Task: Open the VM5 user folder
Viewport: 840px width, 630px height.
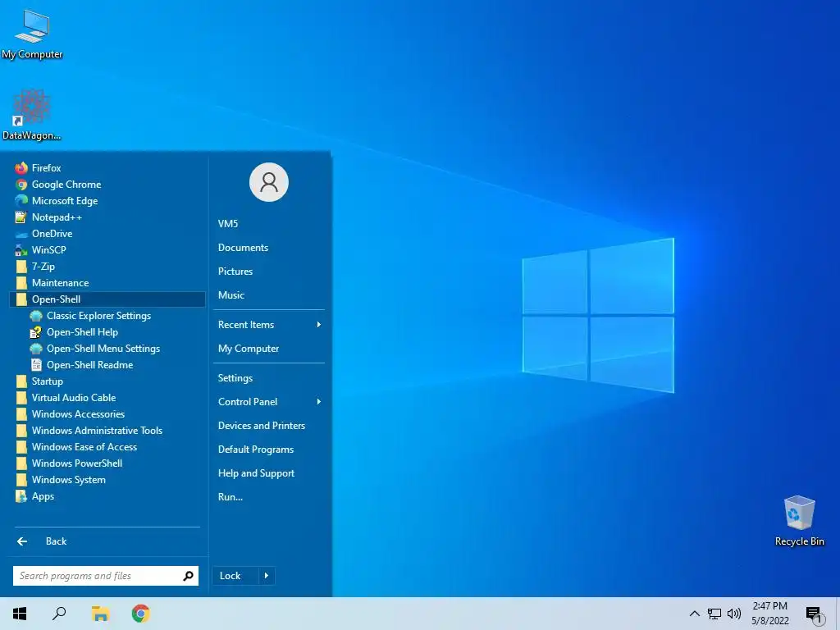Action: point(269,224)
